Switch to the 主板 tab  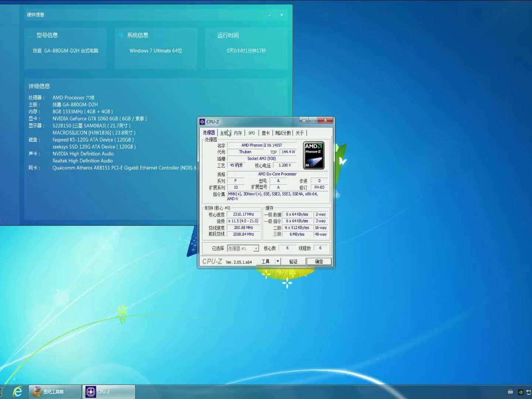pos(224,133)
